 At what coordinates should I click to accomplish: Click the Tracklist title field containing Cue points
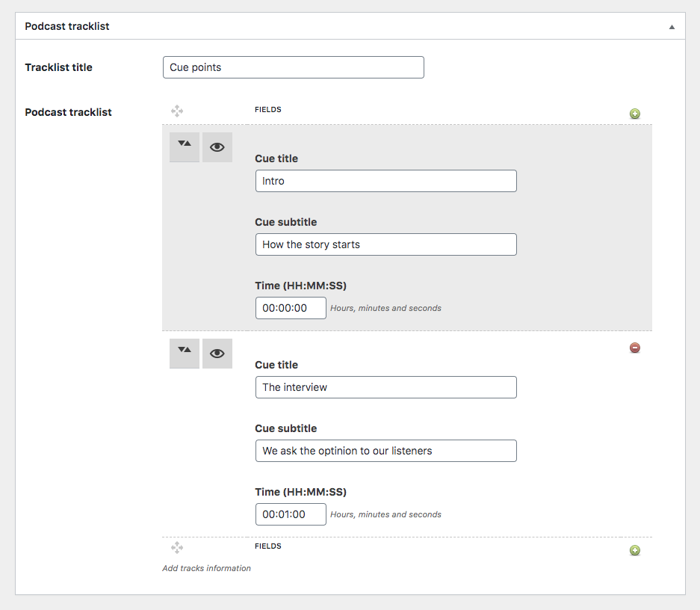click(x=294, y=67)
